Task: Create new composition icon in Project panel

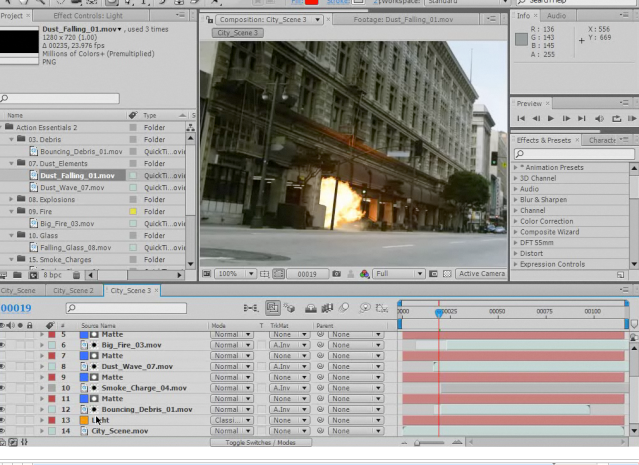Action: [x=33, y=275]
